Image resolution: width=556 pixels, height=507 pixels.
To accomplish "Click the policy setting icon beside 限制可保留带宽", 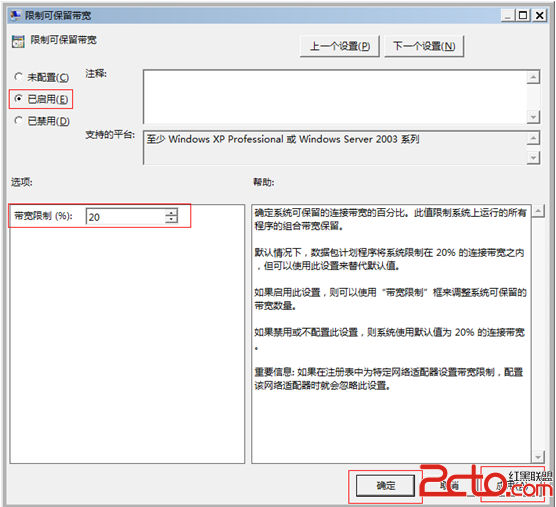I will (18, 41).
